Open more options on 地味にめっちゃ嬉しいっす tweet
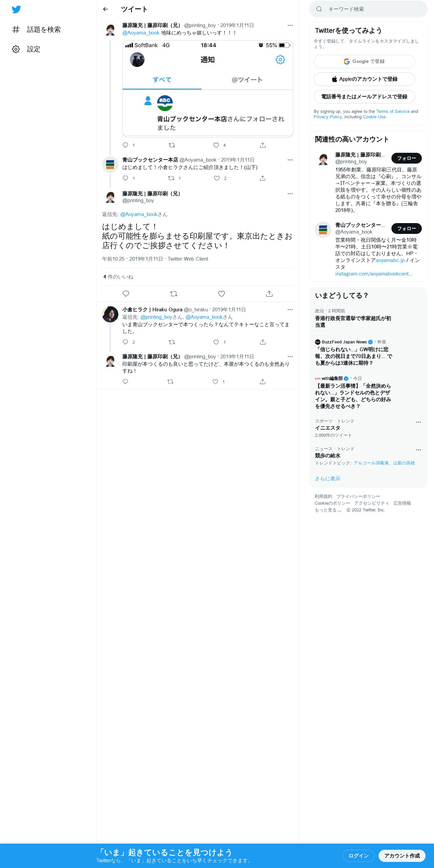The image size is (434, 868). (290, 25)
